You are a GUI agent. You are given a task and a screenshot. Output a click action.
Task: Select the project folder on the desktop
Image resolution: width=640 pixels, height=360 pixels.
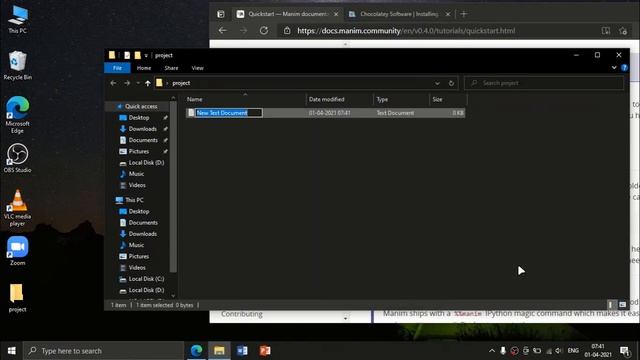point(17,298)
